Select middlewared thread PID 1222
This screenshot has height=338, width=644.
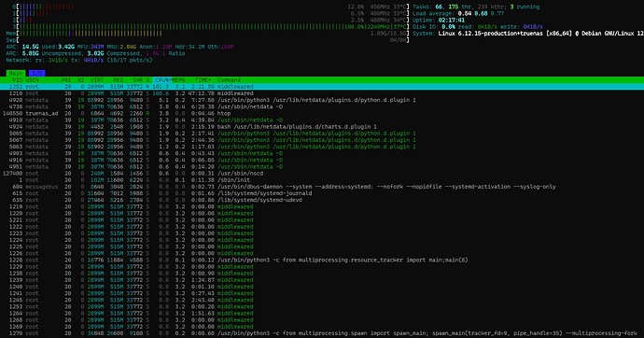pyautogui.click(x=322, y=227)
